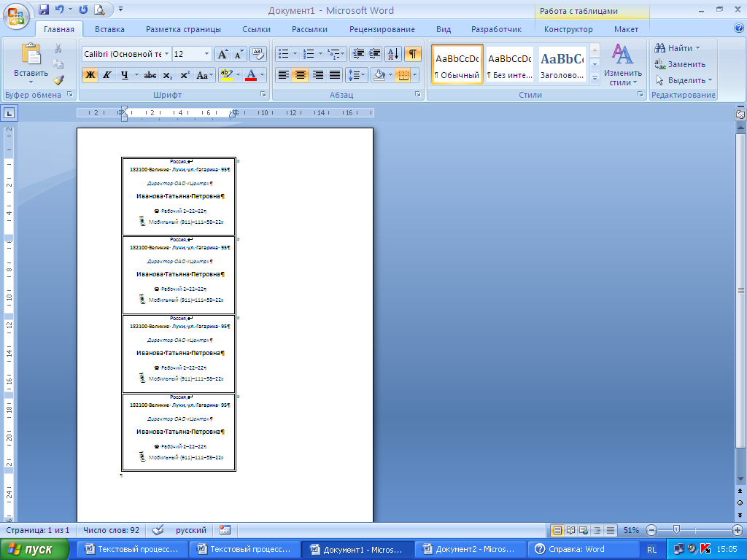Select the Обычный style
The image size is (747, 560).
457,65
